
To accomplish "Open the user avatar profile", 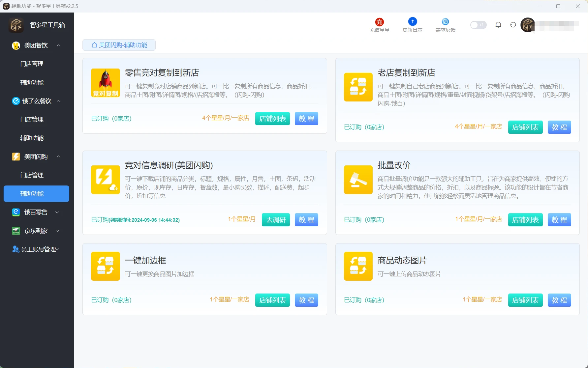I will pyautogui.click(x=527, y=25).
